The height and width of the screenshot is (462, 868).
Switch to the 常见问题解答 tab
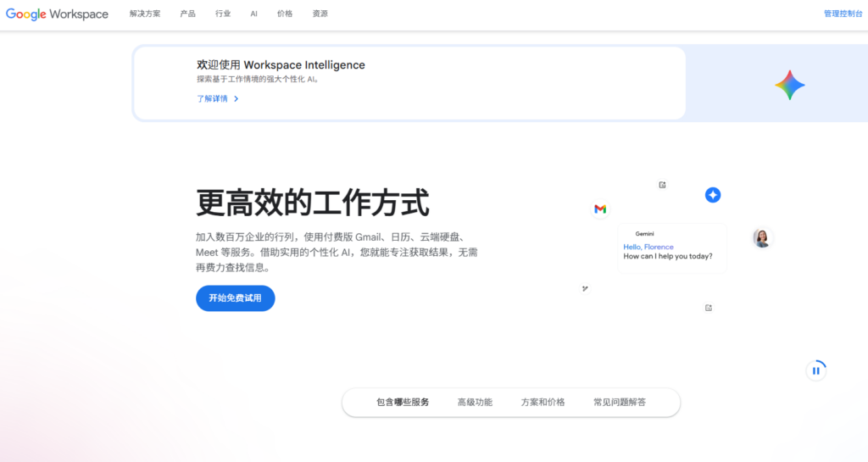point(620,403)
